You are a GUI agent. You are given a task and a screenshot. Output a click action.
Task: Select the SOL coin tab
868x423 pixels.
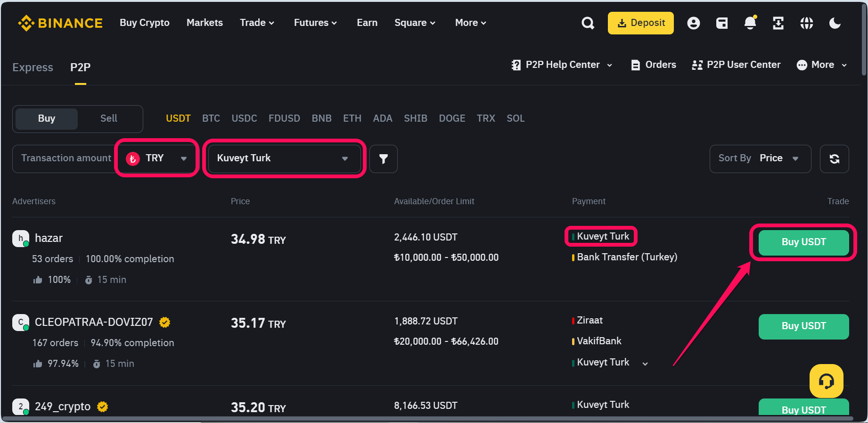[516, 118]
